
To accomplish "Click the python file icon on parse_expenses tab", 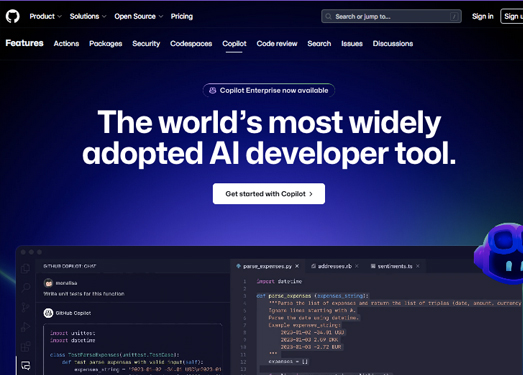I will point(238,266).
